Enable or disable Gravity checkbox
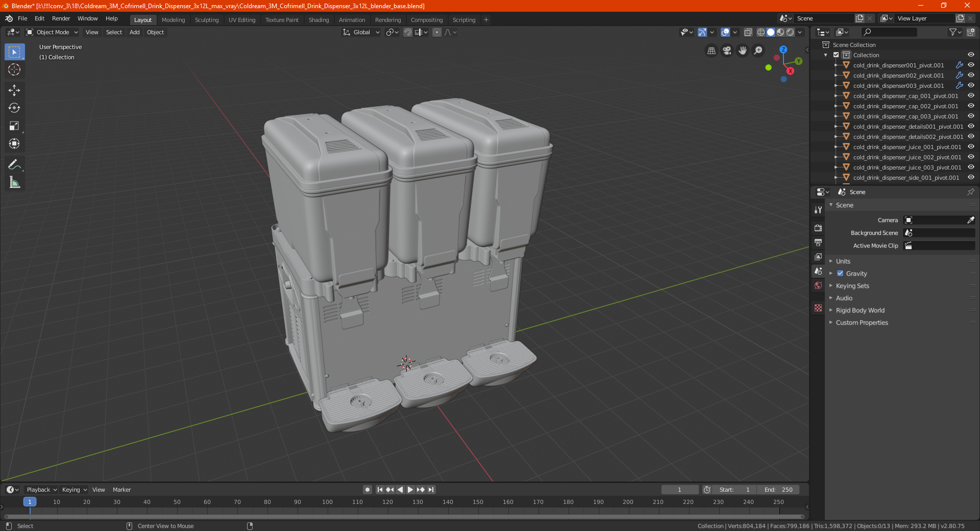The image size is (980, 531). 840,273
